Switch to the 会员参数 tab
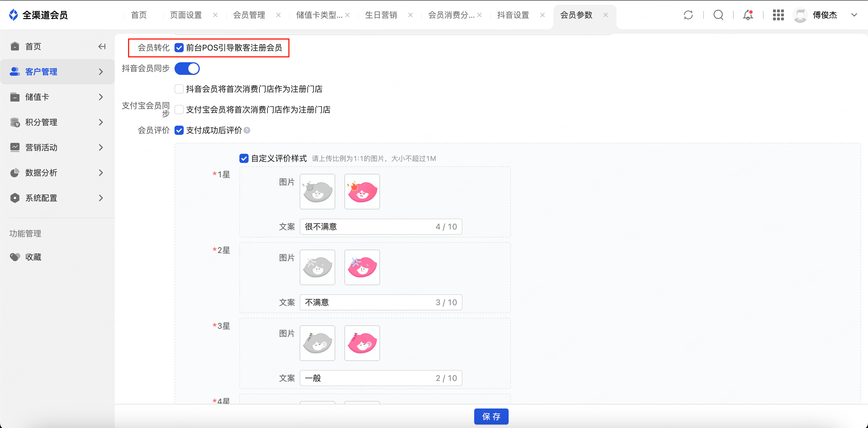The image size is (868, 428). tap(576, 15)
